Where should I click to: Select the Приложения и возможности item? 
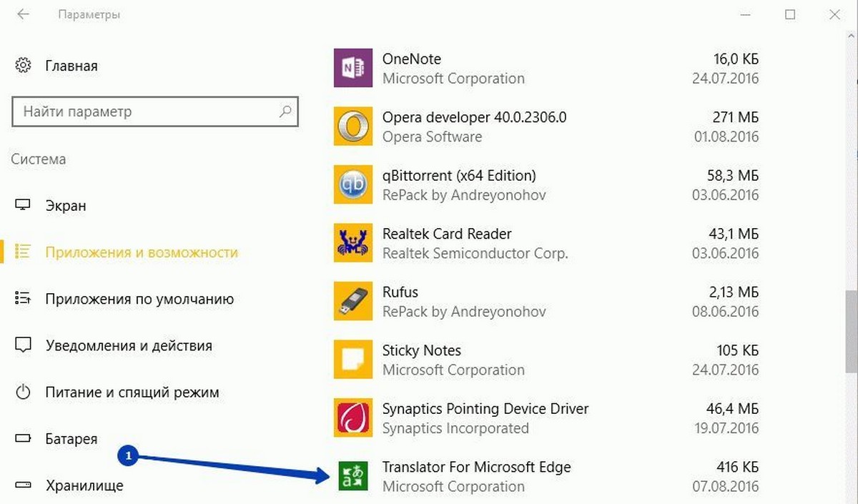(x=141, y=252)
